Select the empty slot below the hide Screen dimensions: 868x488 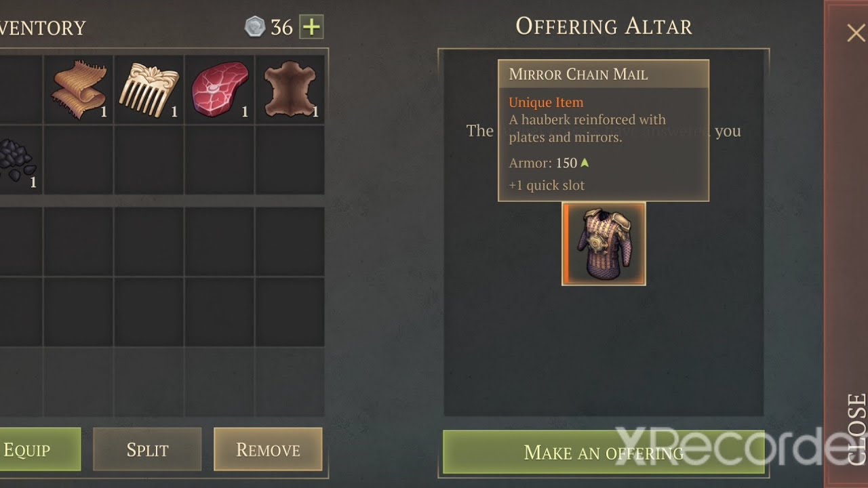tap(290, 161)
